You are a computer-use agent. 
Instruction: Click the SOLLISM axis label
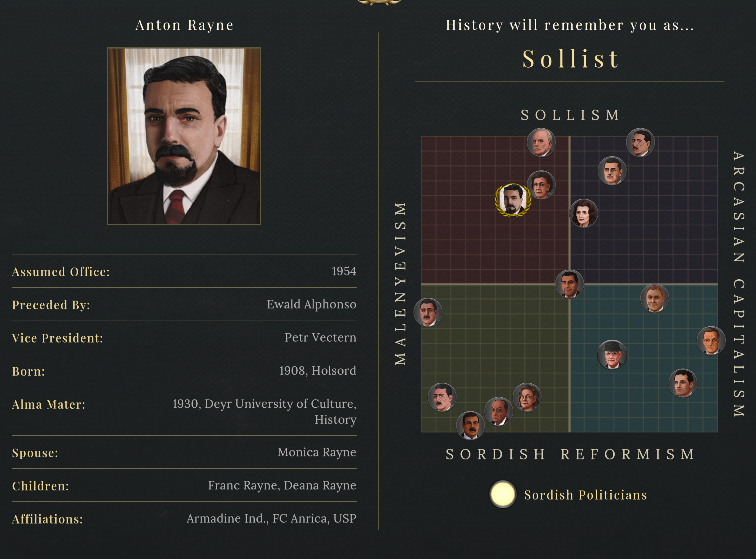(x=571, y=115)
